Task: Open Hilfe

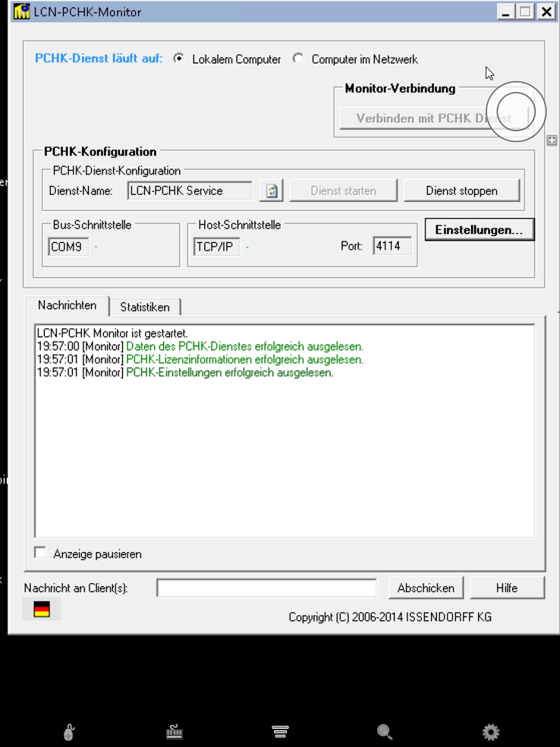Action: pos(506,588)
